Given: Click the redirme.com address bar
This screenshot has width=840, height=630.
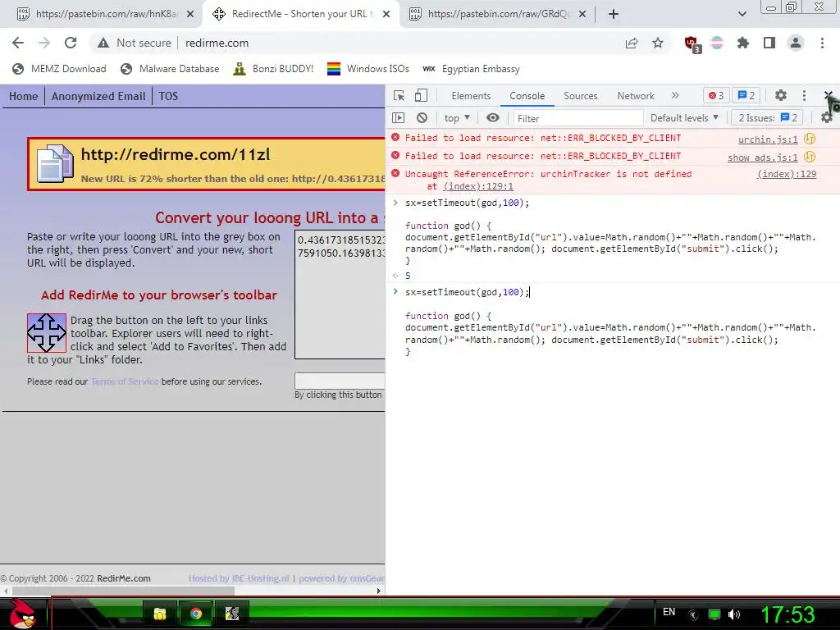Looking at the screenshot, I should pos(217,43).
